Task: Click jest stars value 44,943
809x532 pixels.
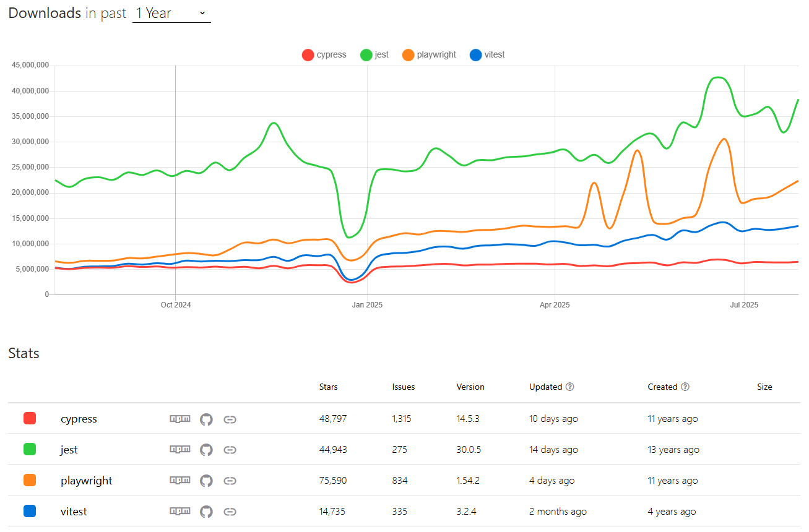Action: coord(333,450)
